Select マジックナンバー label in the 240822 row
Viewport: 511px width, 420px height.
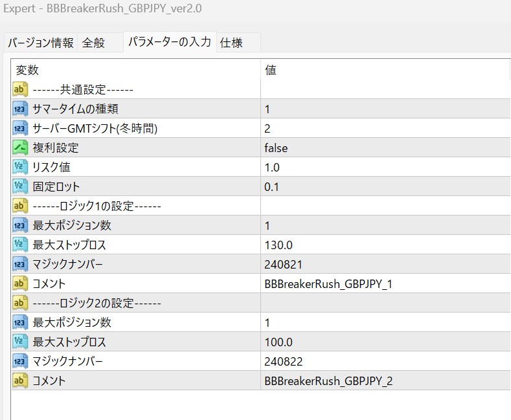click(x=67, y=361)
